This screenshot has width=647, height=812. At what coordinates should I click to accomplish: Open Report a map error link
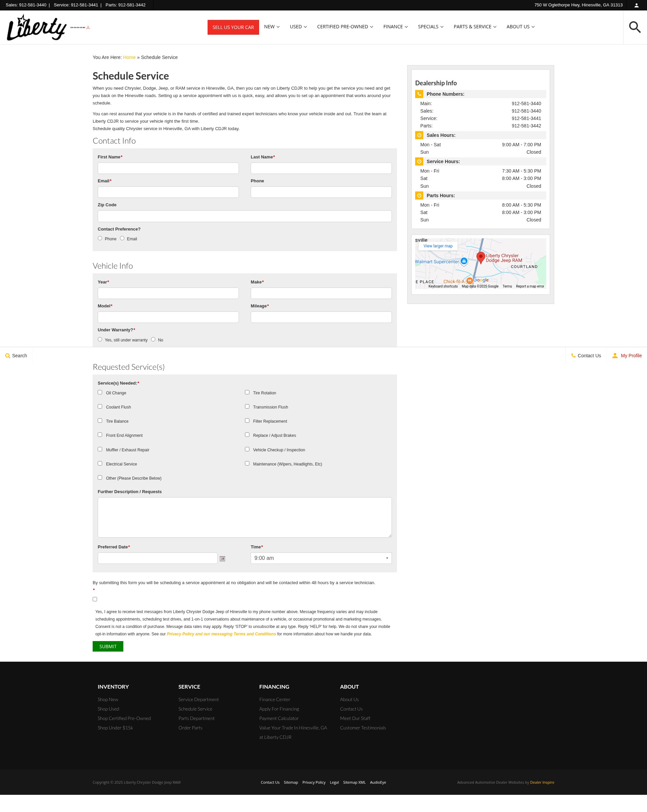(x=530, y=286)
